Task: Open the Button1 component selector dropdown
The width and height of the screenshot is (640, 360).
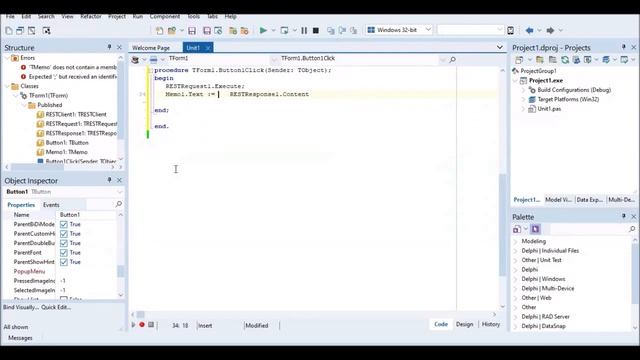Action: tap(120, 192)
